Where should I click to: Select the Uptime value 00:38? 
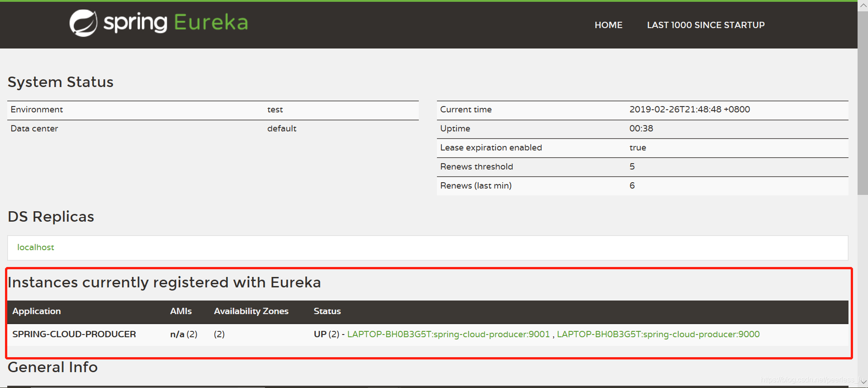641,128
